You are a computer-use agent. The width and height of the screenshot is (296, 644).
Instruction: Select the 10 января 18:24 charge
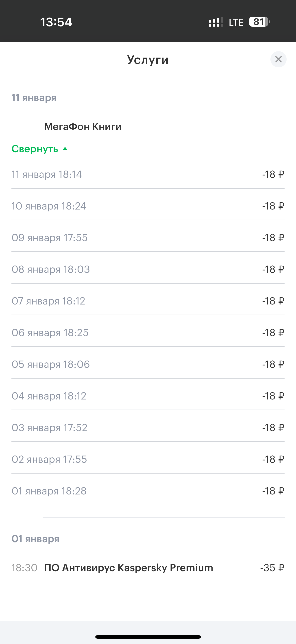click(148, 206)
